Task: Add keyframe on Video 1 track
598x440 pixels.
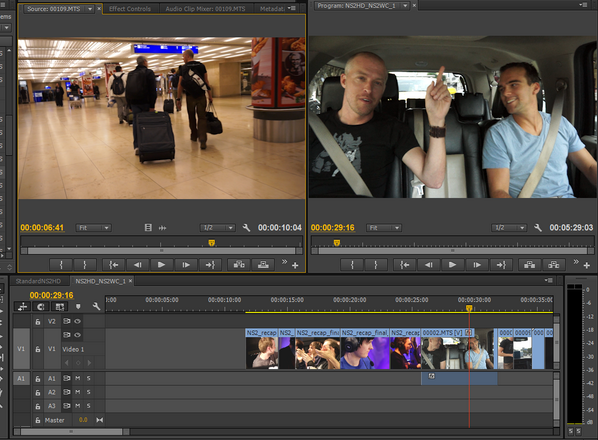Action: 78,363
